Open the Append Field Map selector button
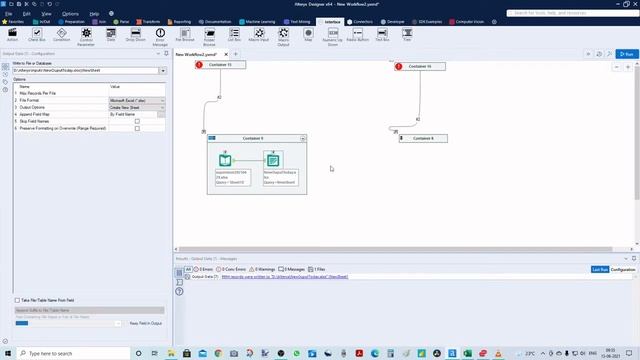The image size is (640, 360). coord(161,114)
